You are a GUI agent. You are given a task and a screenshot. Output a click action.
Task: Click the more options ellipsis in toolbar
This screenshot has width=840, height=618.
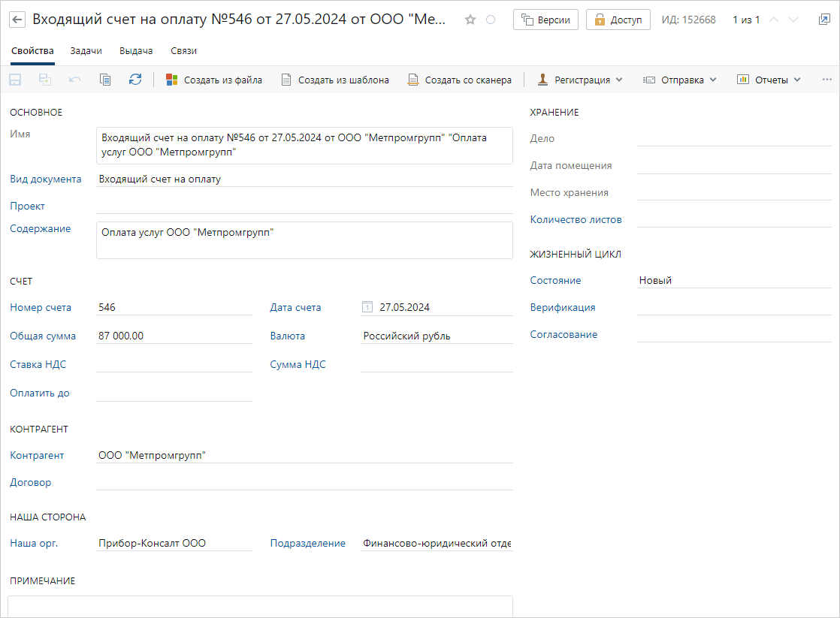pos(827,80)
